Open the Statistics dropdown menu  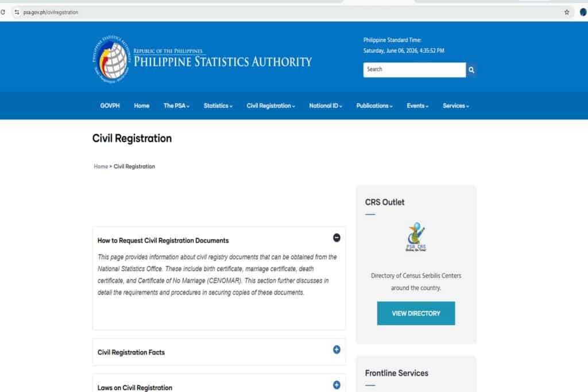coord(218,106)
